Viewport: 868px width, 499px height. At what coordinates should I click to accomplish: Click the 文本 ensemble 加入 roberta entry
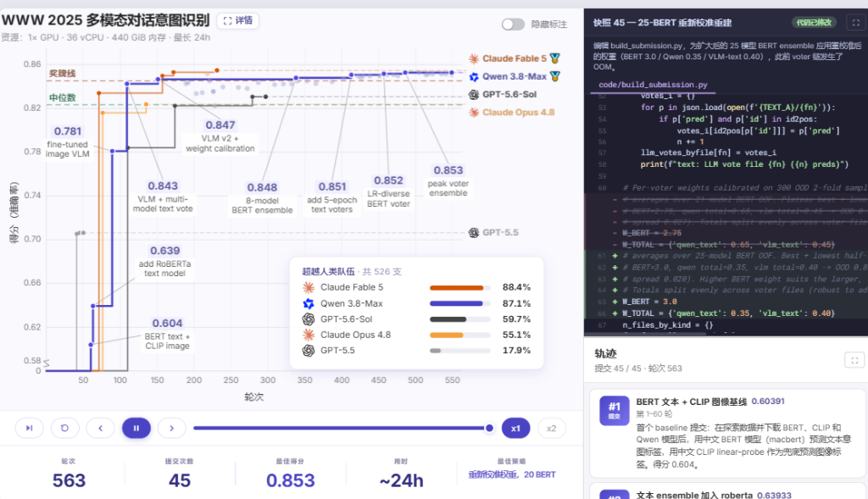(694, 495)
